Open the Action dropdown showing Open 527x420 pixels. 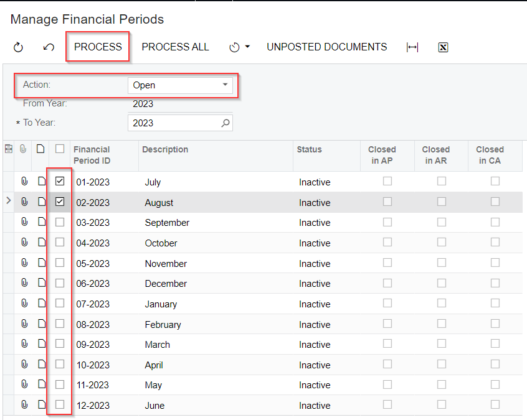click(x=180, y=85)
